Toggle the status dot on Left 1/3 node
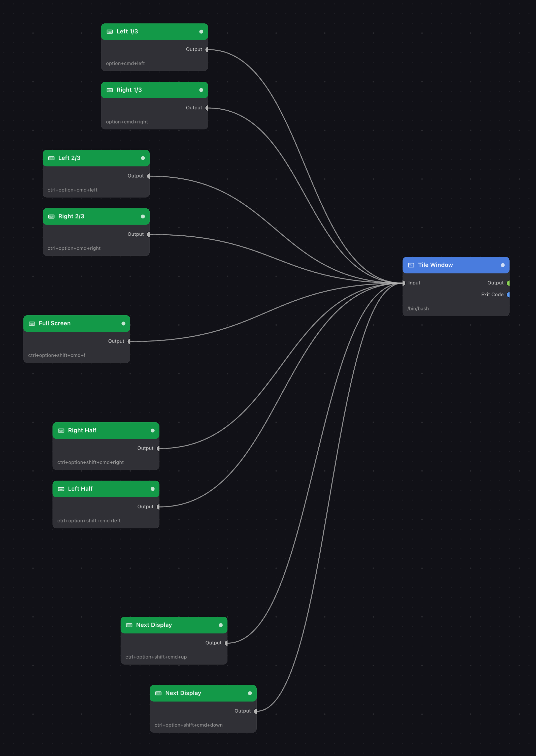 pos(201,32)
